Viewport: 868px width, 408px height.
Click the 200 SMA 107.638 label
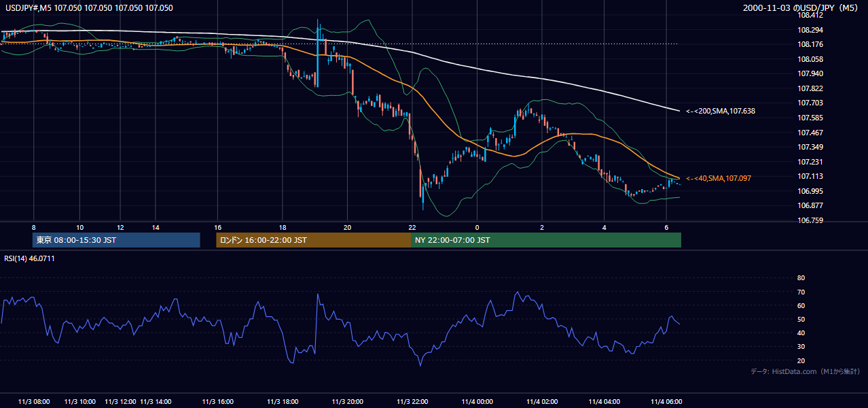tap(721, 111)
